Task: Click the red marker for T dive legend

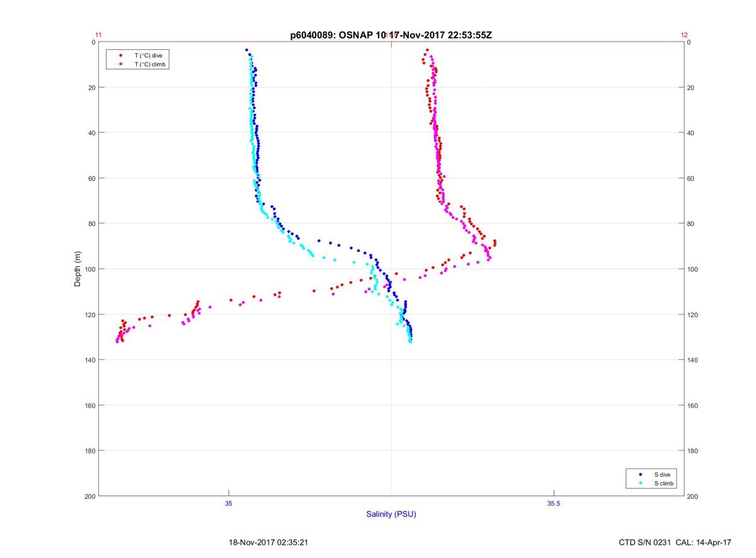Action: pos(120,55)
